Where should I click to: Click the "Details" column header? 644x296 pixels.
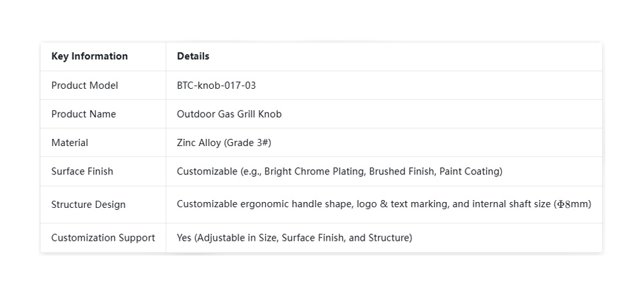(193, 56)
